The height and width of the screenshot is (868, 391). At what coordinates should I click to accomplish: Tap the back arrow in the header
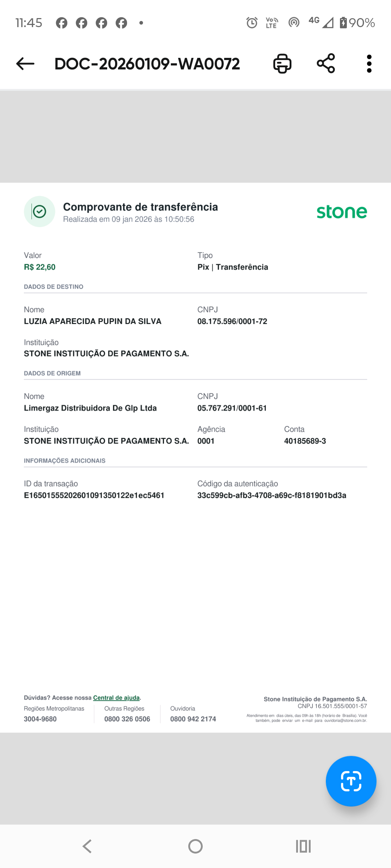(25, 64)
